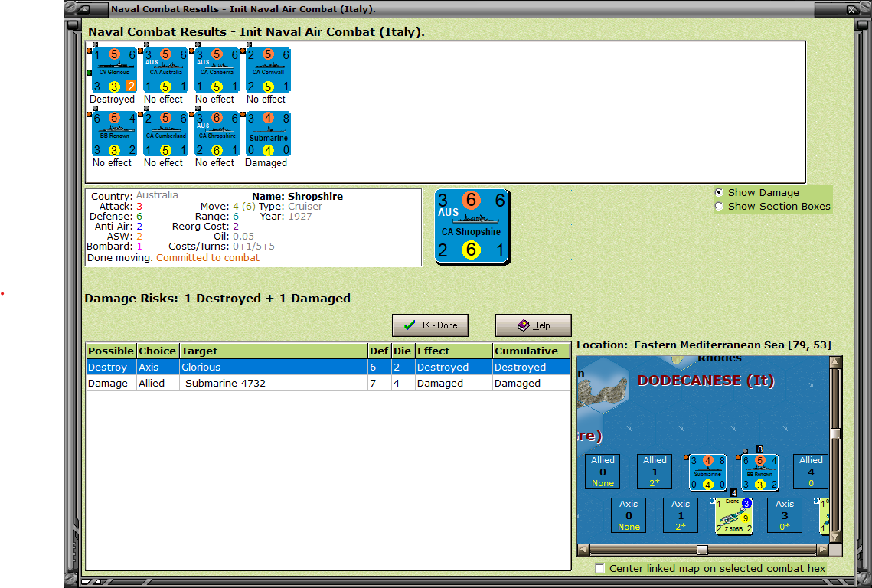Click the Effect column header

pyautogui.click(x=454, y=351)
